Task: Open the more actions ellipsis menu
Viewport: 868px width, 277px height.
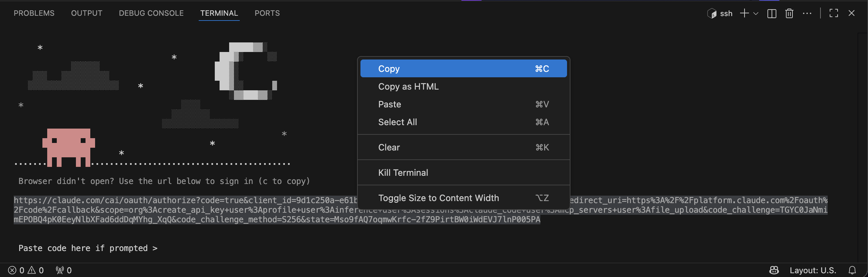Action: coord(807,13)
